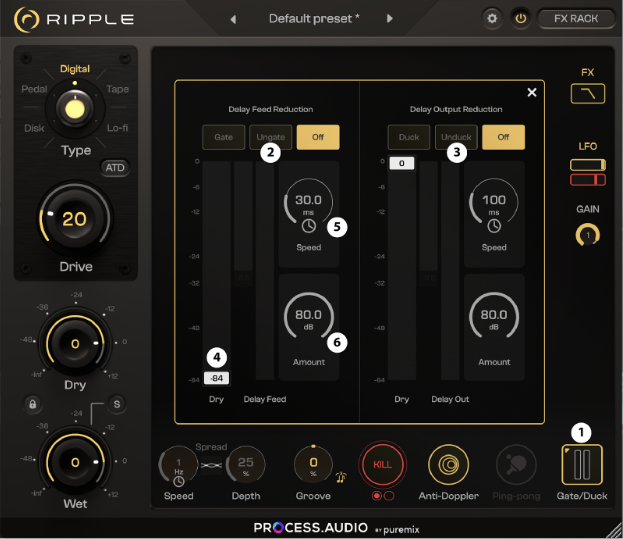Toggle clock sync icon under LFO Speed
The image size is (623, 539).
pyautogui.click(x=179, y=481)
